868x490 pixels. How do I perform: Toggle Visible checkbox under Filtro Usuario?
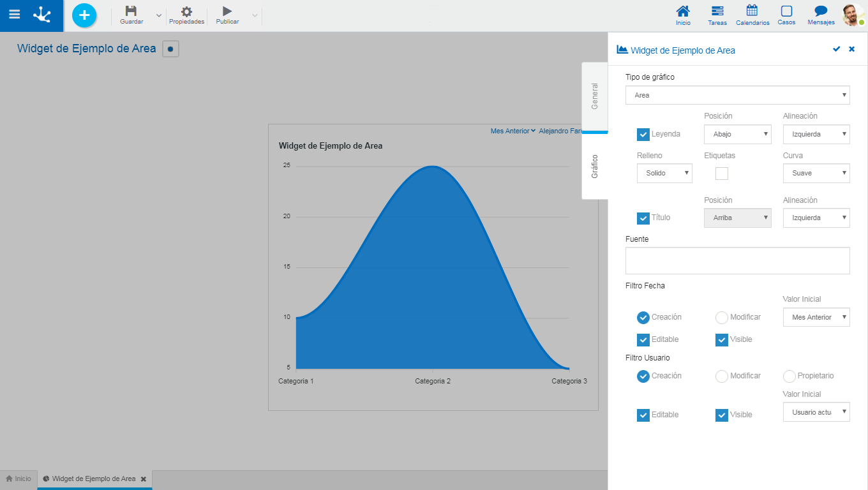coord(722,415)
